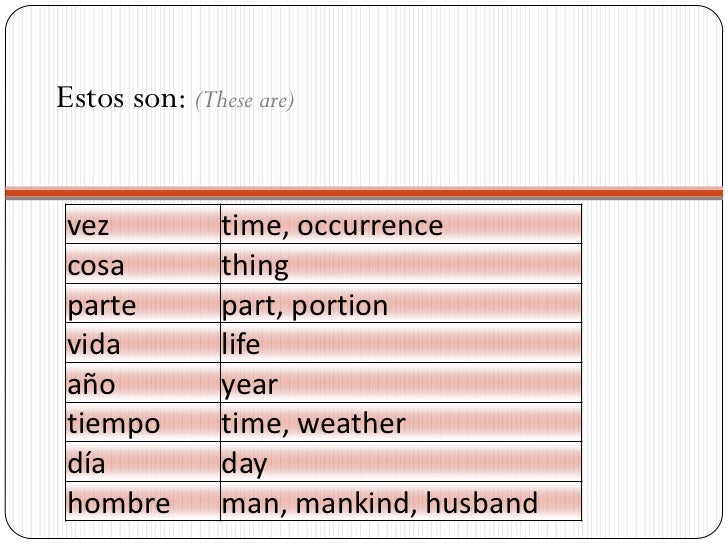Select the 'hombre' word cell

pyautogui.click(x=143, y=501)
